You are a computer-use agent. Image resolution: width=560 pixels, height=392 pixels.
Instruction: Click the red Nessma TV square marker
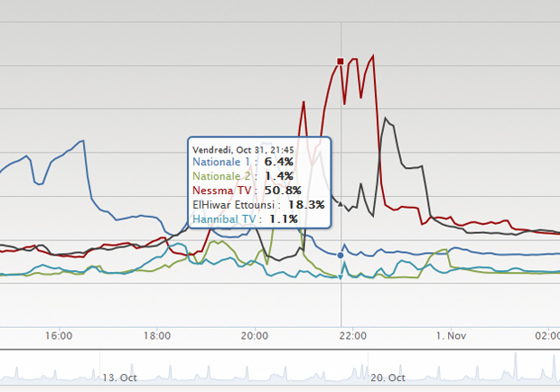pos(341,61)
